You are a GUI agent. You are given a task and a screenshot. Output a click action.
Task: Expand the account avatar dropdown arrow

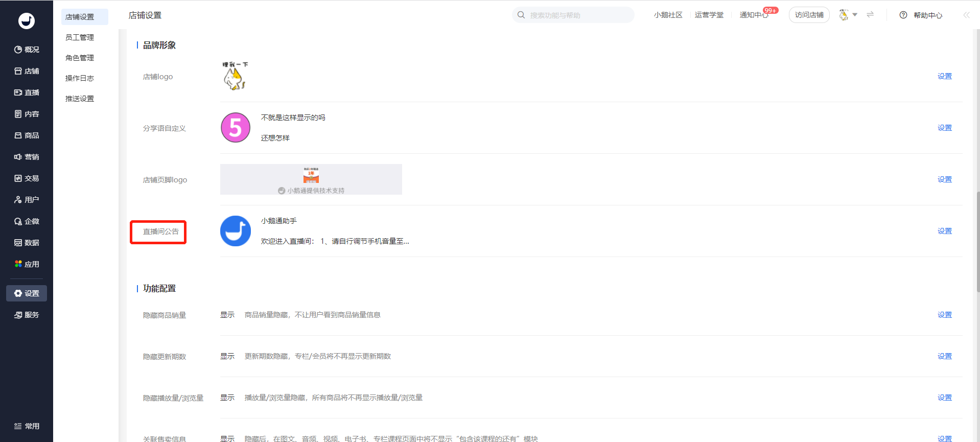[x=855, y=15]
